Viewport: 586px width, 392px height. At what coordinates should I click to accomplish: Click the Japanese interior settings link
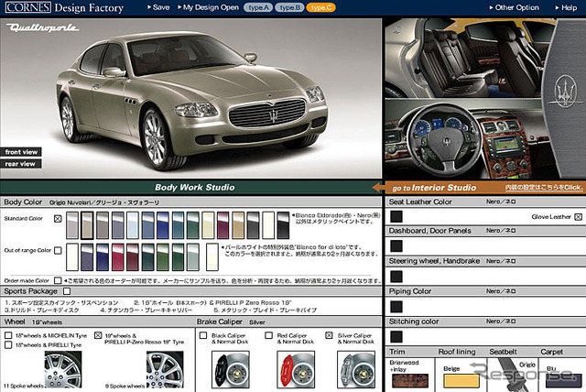pos(544,188)
